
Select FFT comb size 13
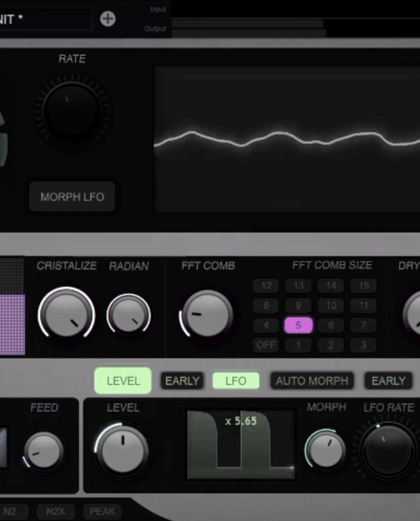click(x=299, y=286)
